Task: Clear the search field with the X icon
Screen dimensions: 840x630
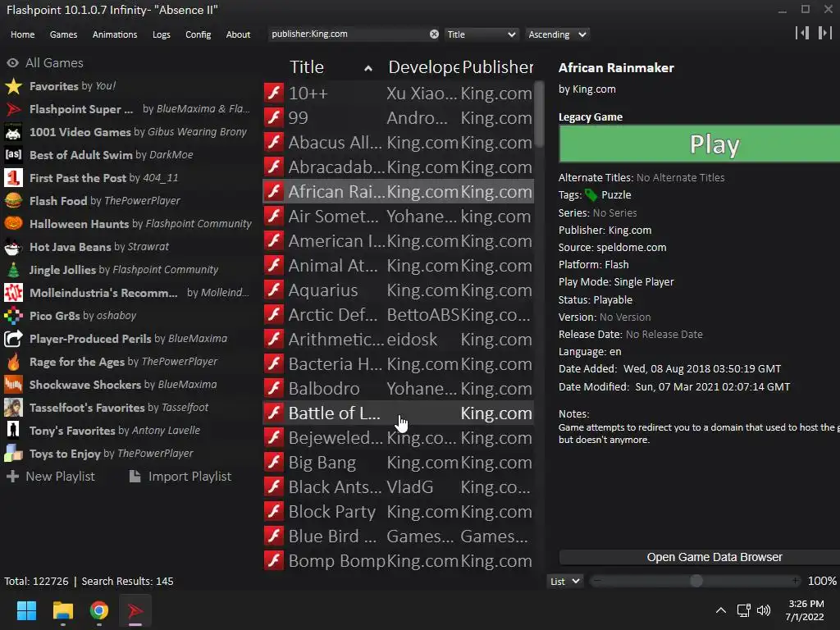Action: [434, 34]
